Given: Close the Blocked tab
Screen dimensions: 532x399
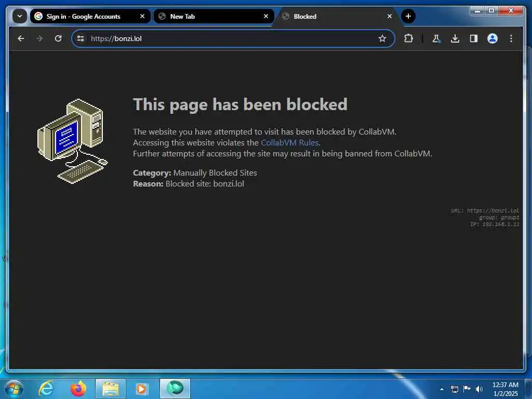Looking at the screenshot, I should pyautogui.click(x=390, y=16).
